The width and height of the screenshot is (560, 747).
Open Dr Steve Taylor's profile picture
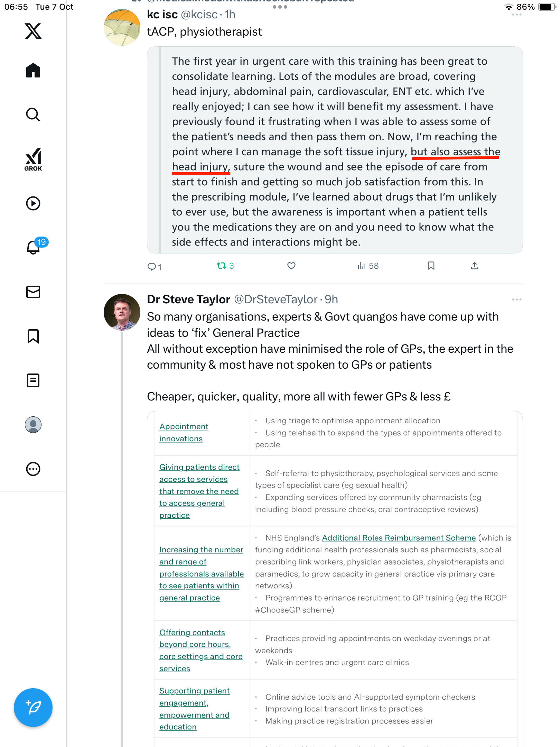(122, 312)
